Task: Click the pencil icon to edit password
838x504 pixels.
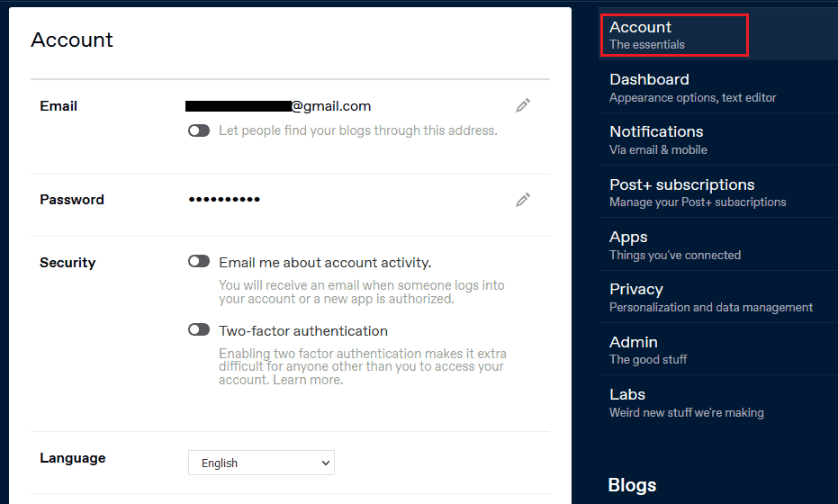Action: pyautogui.click(x=523, y=200)
